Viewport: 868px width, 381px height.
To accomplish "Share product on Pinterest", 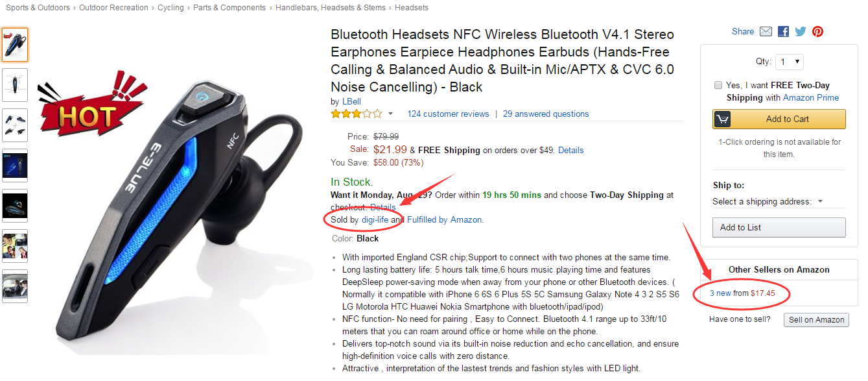I will [x=817, y=31].
